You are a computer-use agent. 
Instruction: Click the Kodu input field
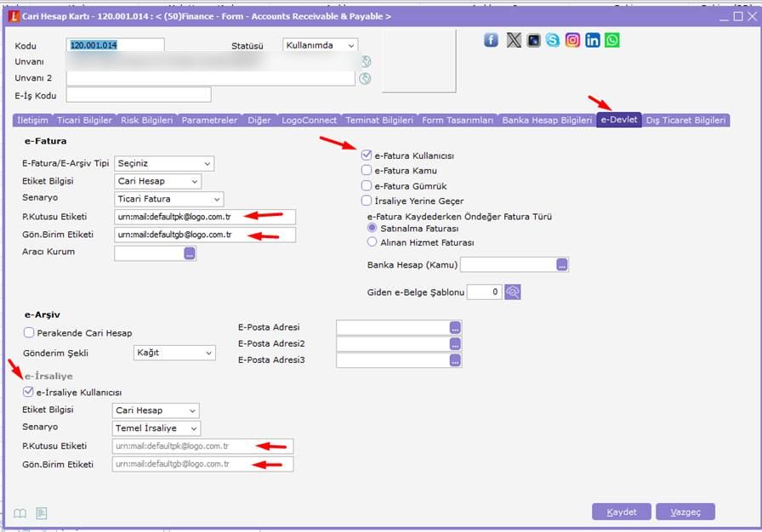115,45
